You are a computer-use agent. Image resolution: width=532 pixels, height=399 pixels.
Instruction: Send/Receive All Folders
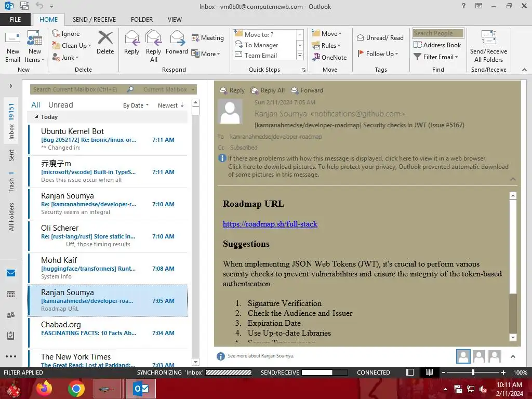pos(488,46)
